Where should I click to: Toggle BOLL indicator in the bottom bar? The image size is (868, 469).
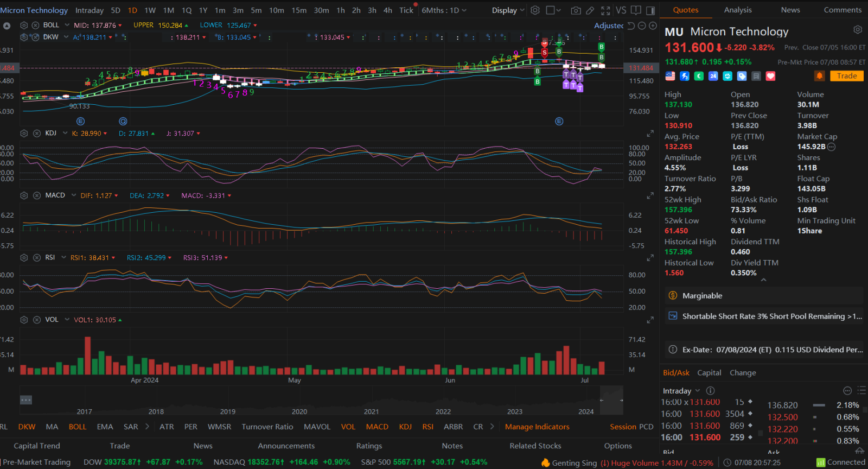78,427
